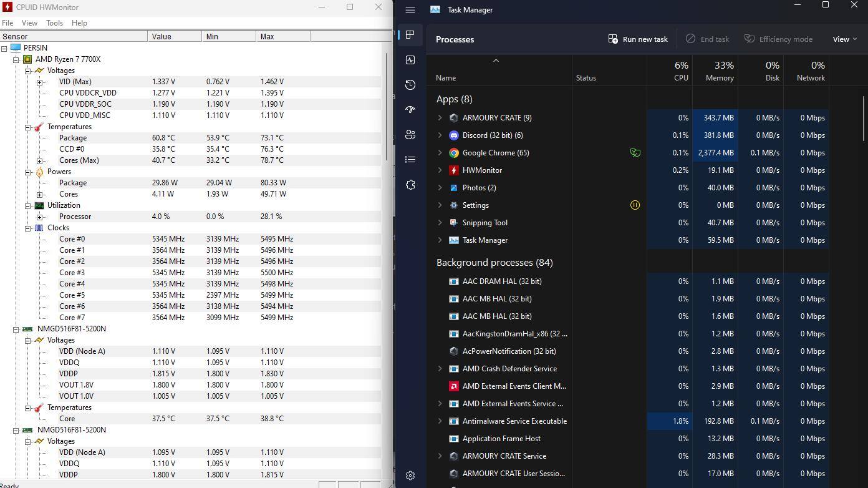Select the Discord app icon in process list
Screen dimensions: 868x488
pos(454,135)
